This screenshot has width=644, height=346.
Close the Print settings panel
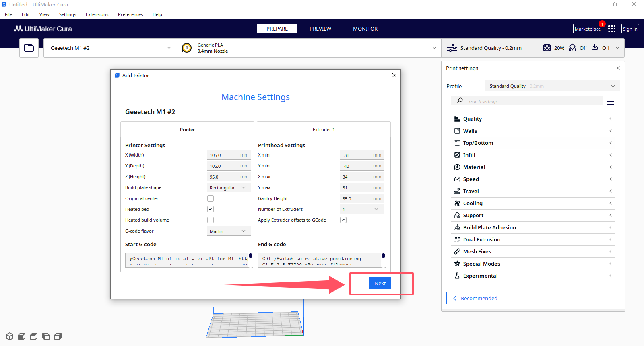pyautogui.click(x=618, y=68)
